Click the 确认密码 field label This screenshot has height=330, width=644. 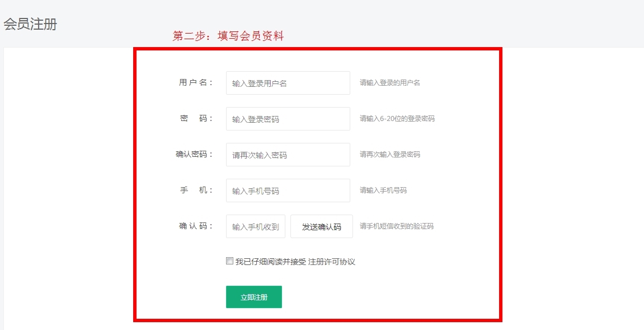click(194, 154)
